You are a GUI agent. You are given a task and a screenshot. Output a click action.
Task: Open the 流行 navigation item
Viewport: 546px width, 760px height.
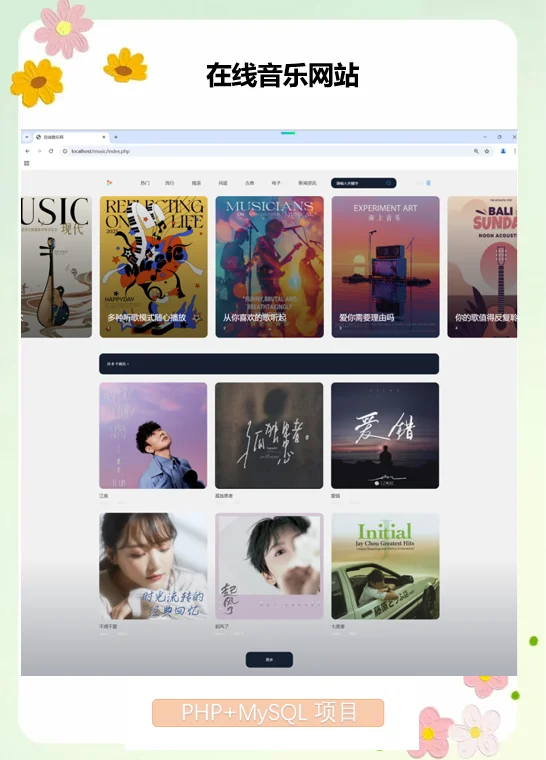click(x=169, y=183)
